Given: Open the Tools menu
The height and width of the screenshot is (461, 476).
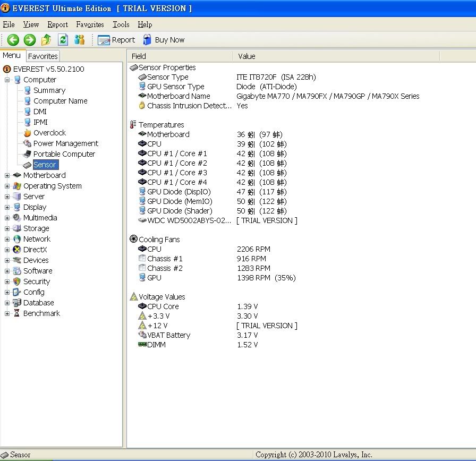Looking at the screenshot, I should pos(121,24).
